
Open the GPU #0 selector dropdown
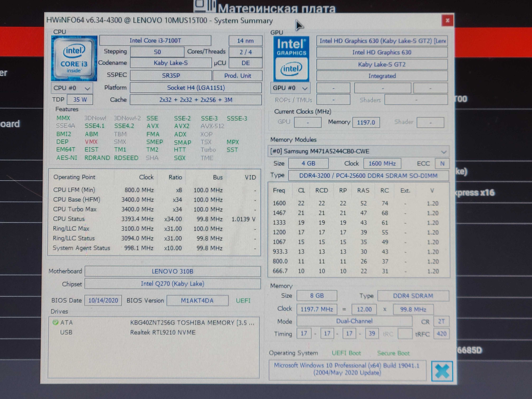pos(290,88)
